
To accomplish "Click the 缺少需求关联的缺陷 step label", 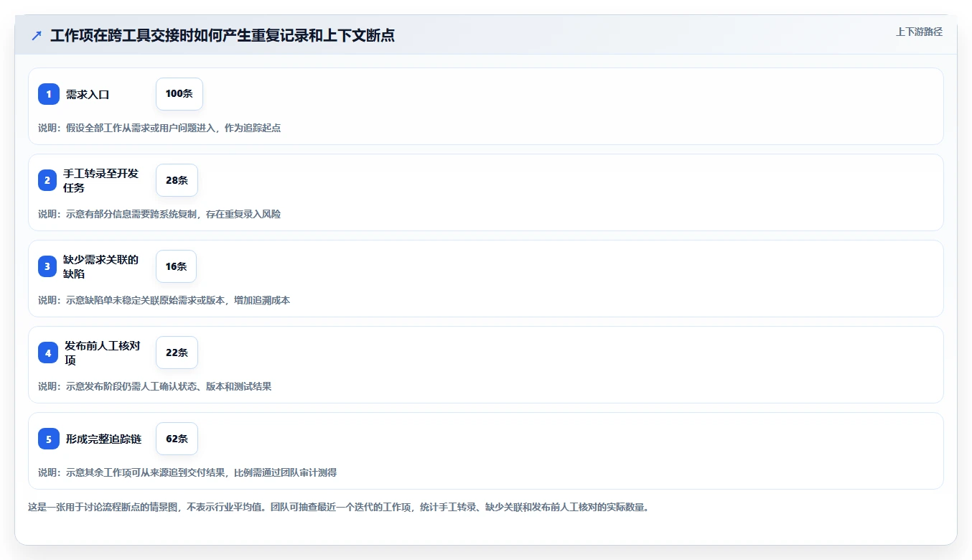I will (x=101, y=266).
